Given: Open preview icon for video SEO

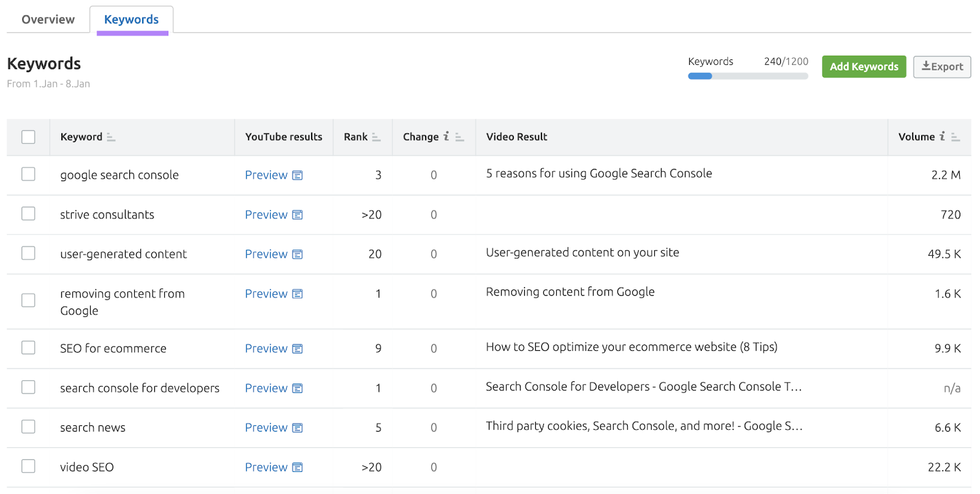Looking at the screenshot, I should pyautogui.click(x=298, y=468).
